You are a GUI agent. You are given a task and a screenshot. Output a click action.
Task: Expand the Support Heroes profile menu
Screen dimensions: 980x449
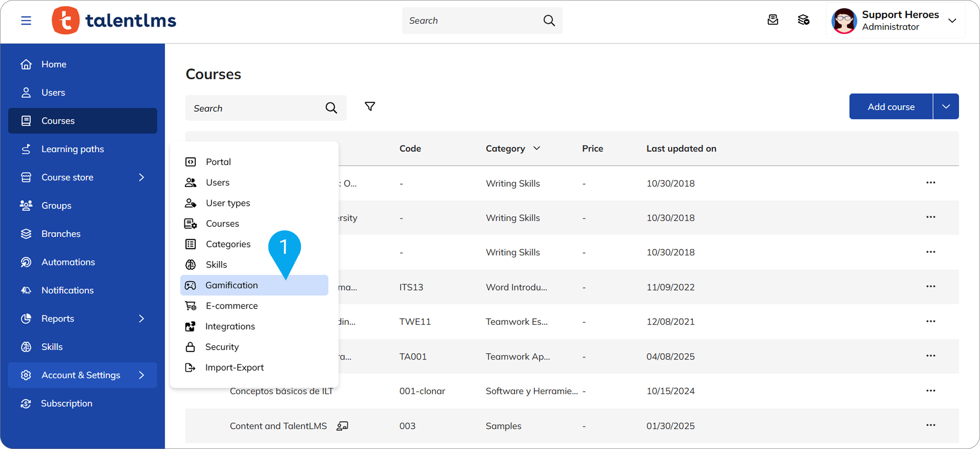pos(952,20)
